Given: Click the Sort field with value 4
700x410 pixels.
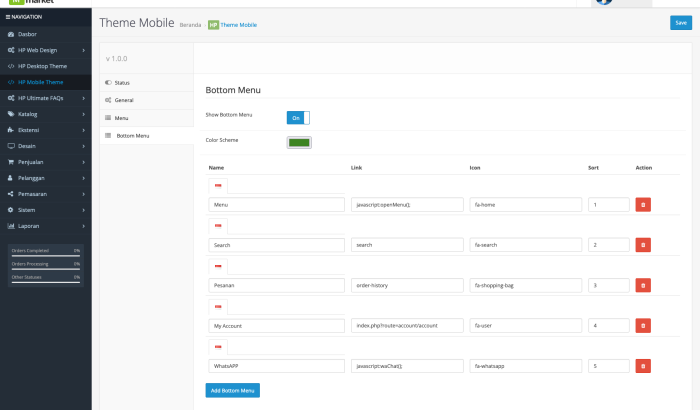Looking at the screenshot, I should (608, 326).
